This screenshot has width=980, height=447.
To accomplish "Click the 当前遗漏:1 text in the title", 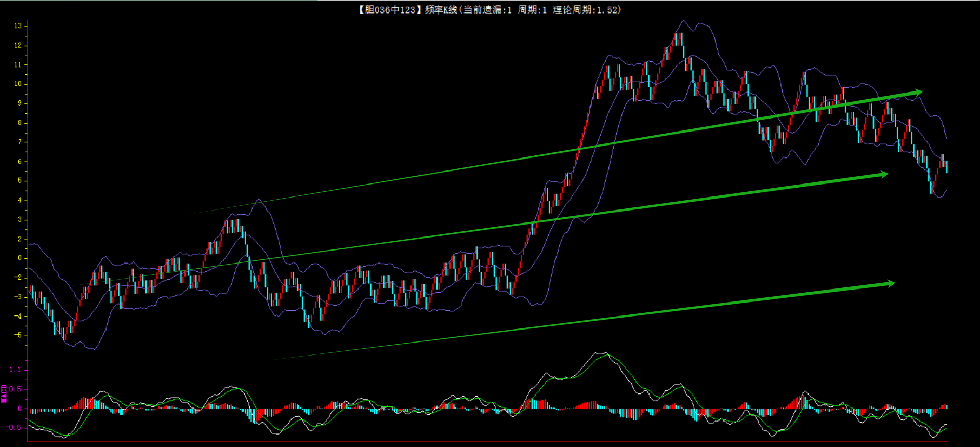I will [487, 10].
